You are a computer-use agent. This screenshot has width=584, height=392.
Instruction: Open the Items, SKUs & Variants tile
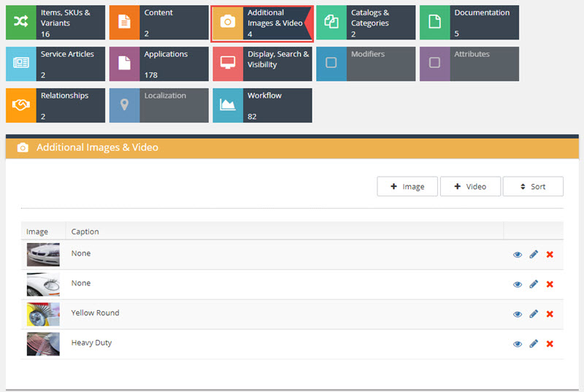pos(55,23)
